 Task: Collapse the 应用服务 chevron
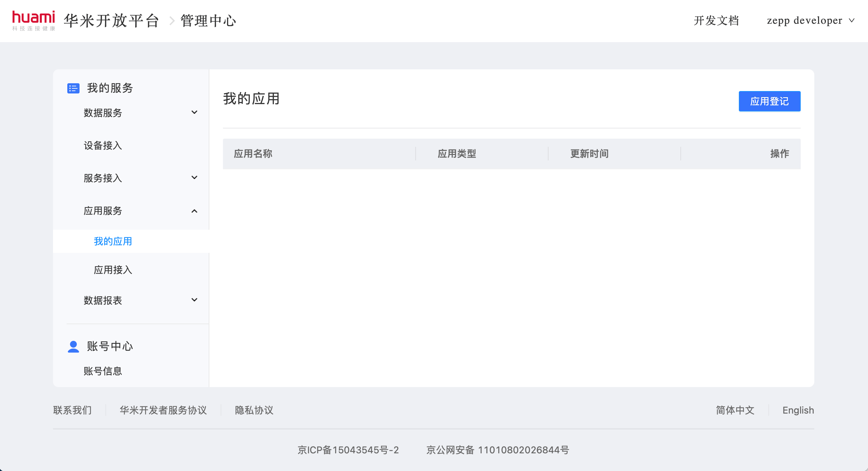click(x=194, y=211)
